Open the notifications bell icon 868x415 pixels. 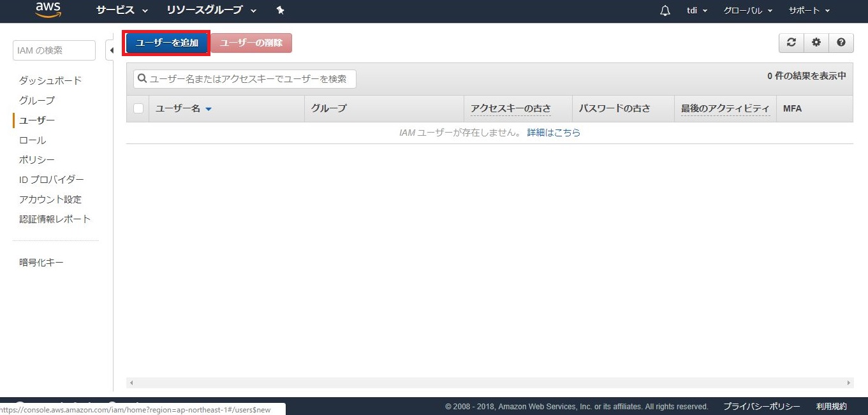tap(665, 11)
